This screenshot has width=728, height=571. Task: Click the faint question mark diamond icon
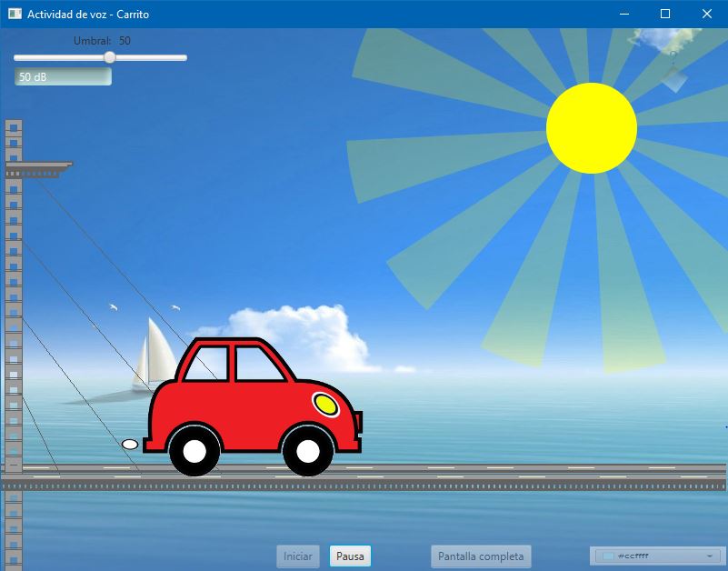tap(673, 73)
